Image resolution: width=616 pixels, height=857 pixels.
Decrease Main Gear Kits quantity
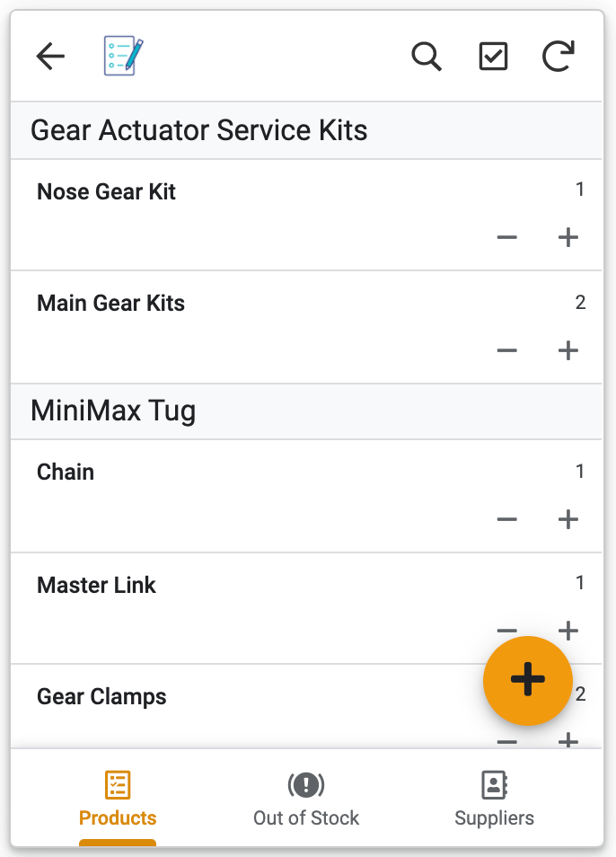tap(506, 350)
